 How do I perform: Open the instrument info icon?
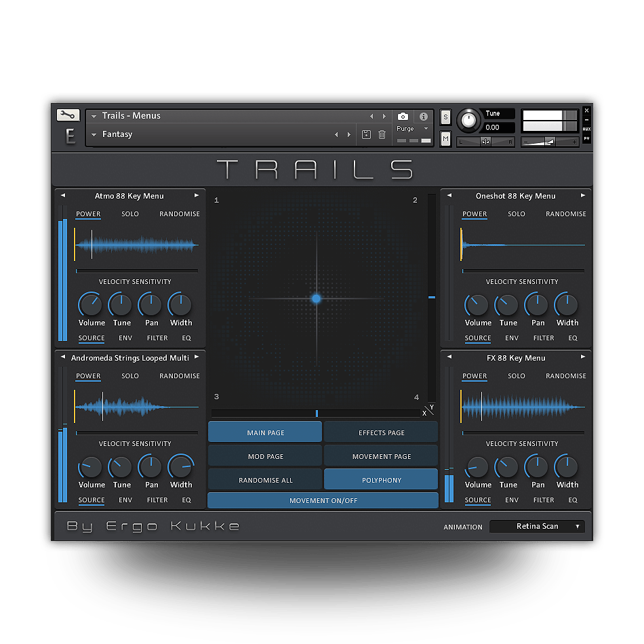pyautogui.click(x=424, y=117)
